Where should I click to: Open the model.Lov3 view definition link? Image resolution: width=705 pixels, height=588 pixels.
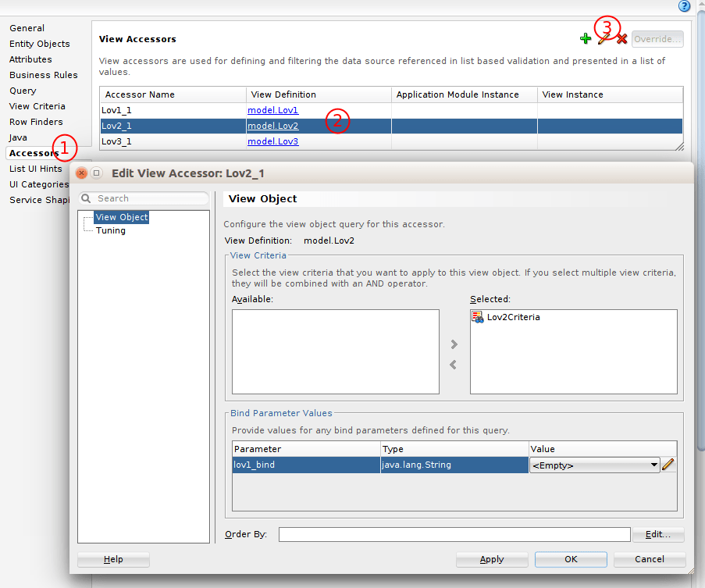[272, 141]
